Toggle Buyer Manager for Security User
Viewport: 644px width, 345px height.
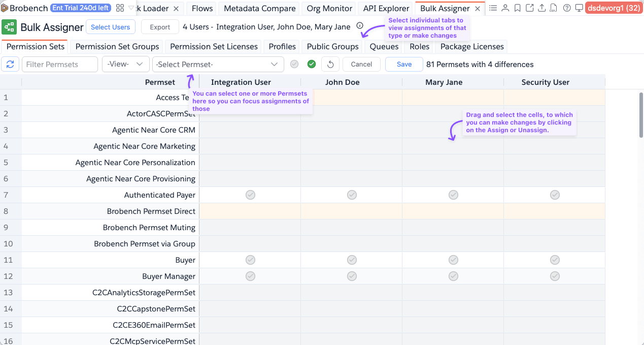point(555,276)
